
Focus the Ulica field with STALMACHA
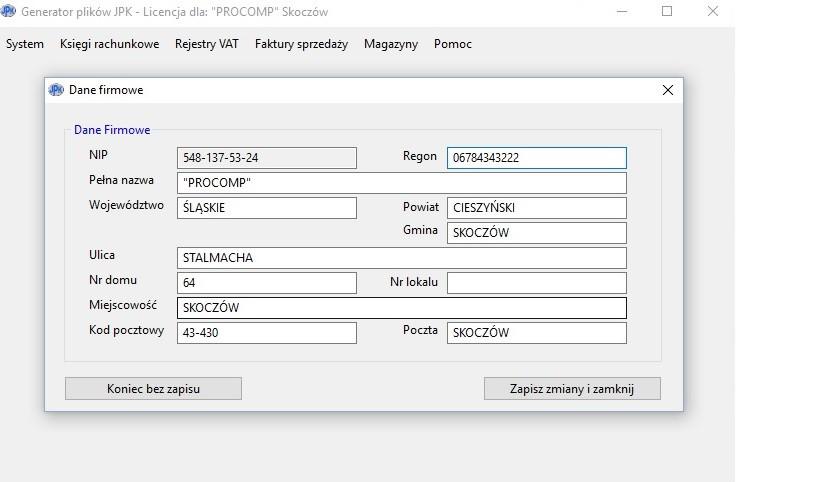pos(402,258)
